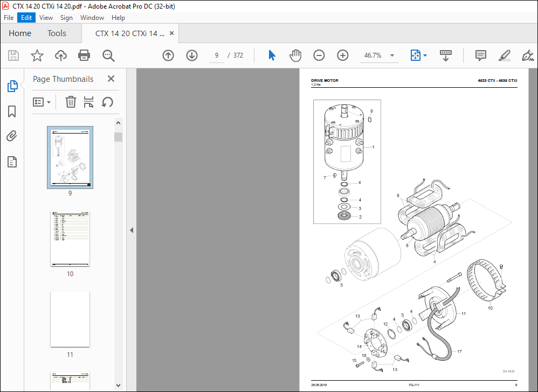Click the scrolling mode read icon
538x392 pixels.
click(446, 55)
